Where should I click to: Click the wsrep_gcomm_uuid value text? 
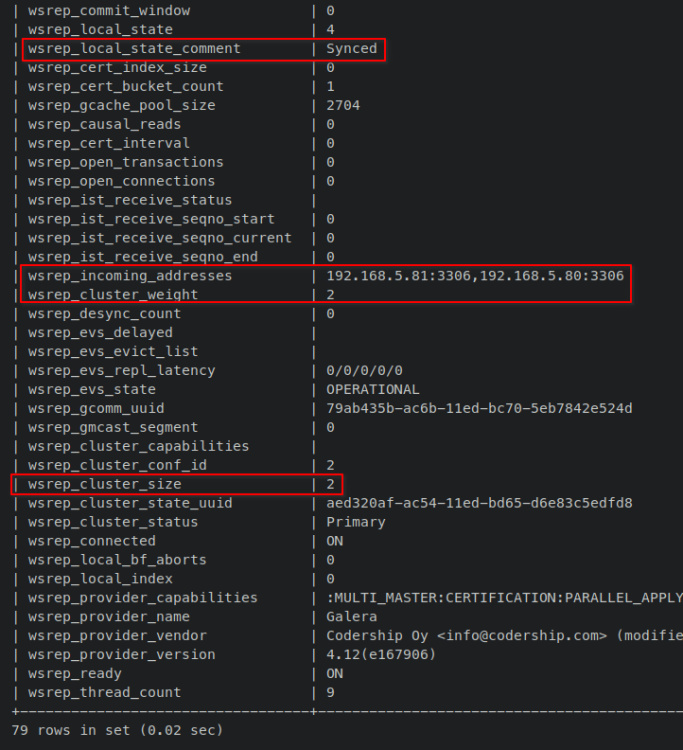[x=479, y=408]
